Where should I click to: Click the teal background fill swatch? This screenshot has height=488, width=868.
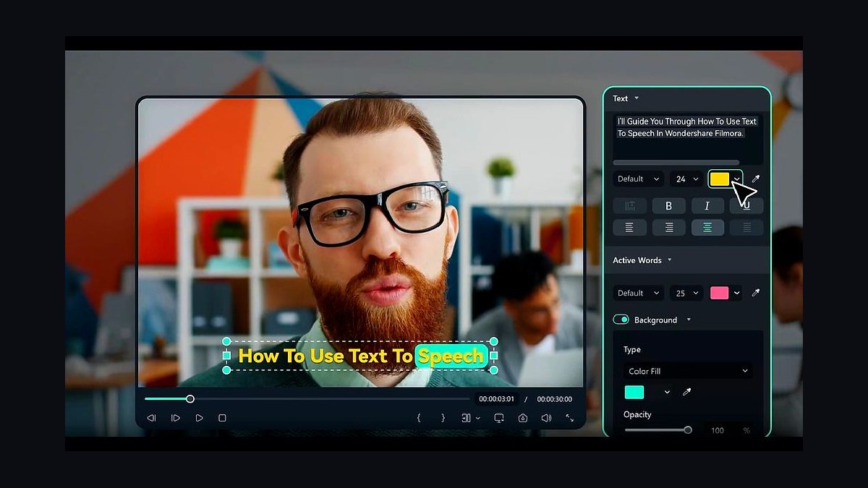point(634,392)
